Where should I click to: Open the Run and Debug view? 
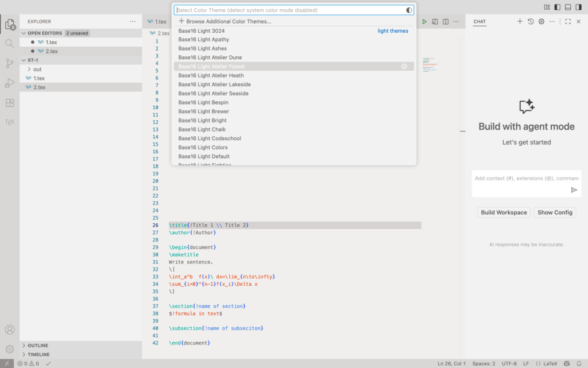10,83
